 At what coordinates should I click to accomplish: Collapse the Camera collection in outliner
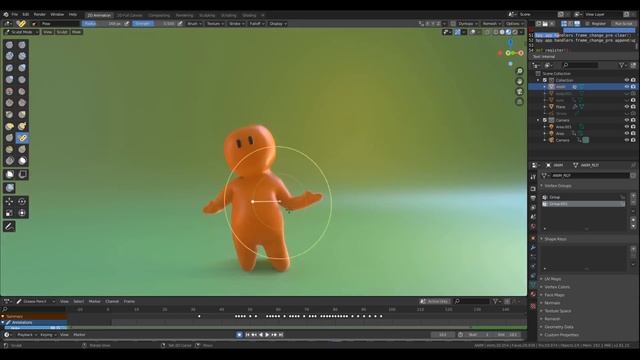tap(538, 120)
